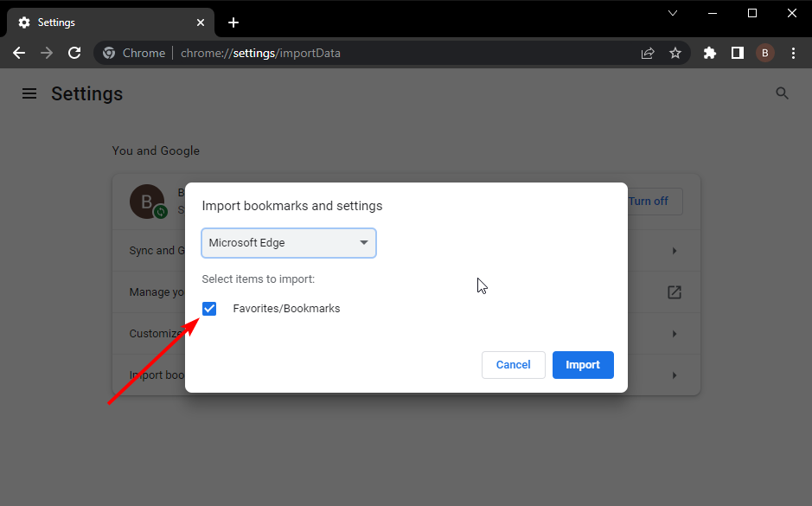This screenshot has height=506, width=812.
Task: Open the Microsoft Edge browser dropdown
Action: pos(289,243)
